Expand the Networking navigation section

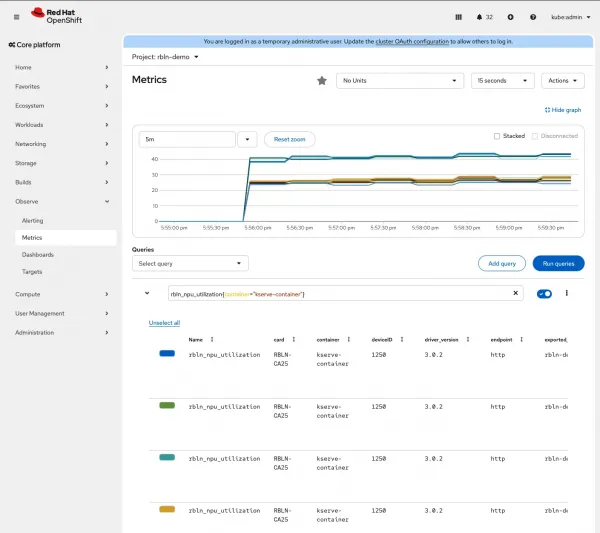tap(61, 144)
